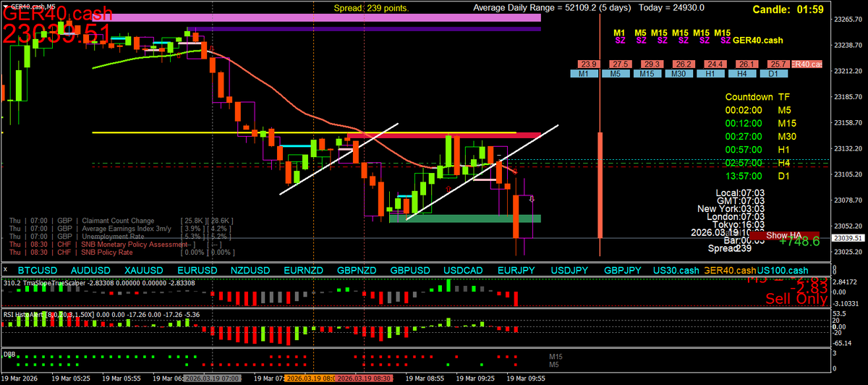Close the symbol switcher panel with the x
Screen dimensions: 868x385
pos(7,270)
